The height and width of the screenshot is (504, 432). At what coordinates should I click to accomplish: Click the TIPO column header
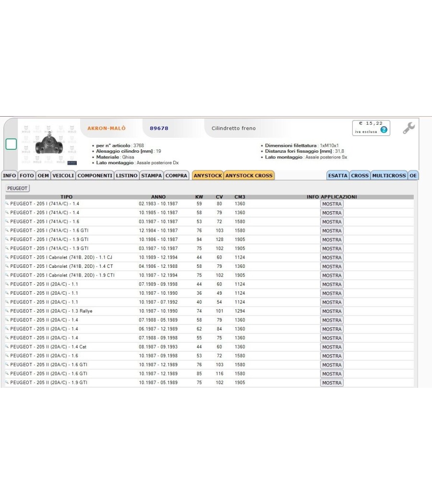67,197
